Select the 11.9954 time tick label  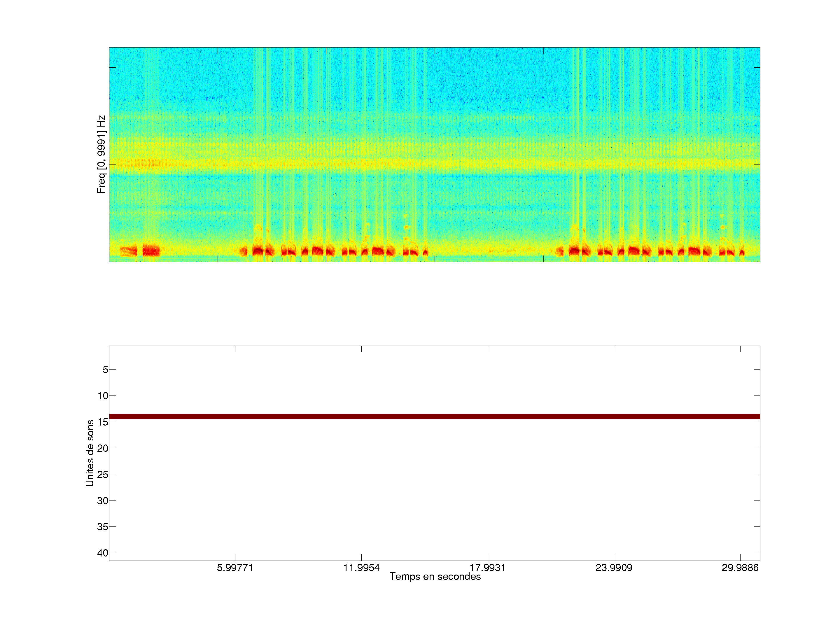point(361,568)
